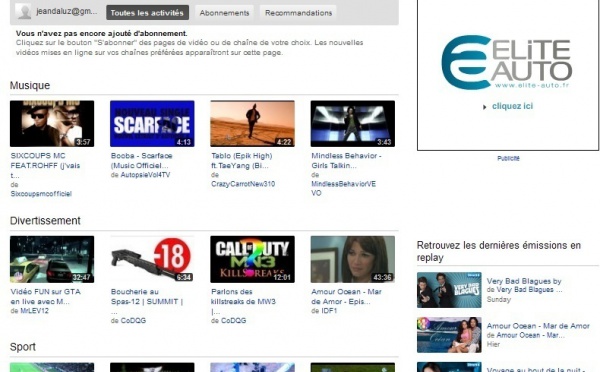Open the Amour Ocean IDF1 video thumbnail
600x372 pixels.
tap(353, 259)
